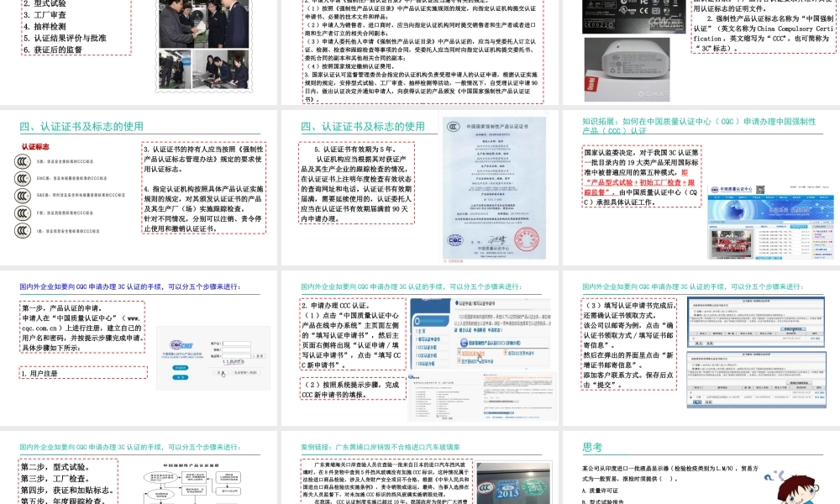This screenshot has height=504, width=840.
Task: Open the 主页 sidebar menu item
Action: (422, 331)
